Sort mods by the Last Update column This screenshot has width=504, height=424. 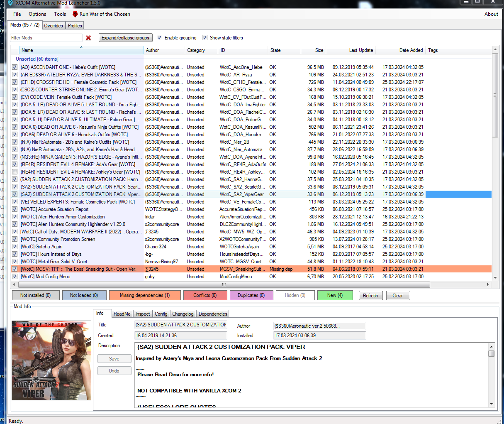coord(351,50)
